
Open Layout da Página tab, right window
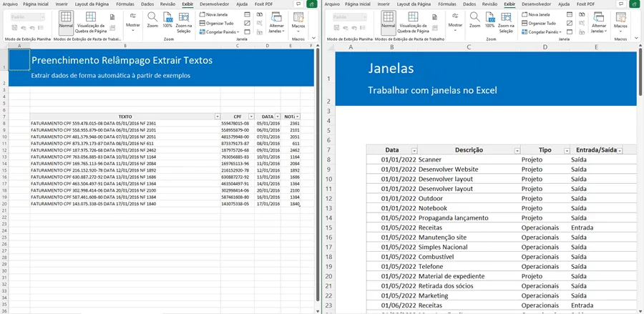click(415, 4)
